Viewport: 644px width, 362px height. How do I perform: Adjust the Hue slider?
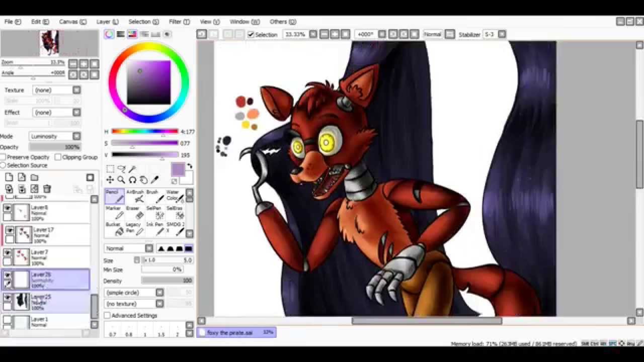[x=145, y=131]
